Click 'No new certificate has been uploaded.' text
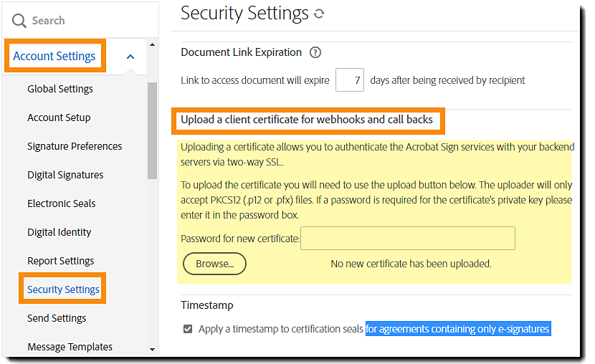This screenshot has width=595, height=364. click(x=411, y=264)
